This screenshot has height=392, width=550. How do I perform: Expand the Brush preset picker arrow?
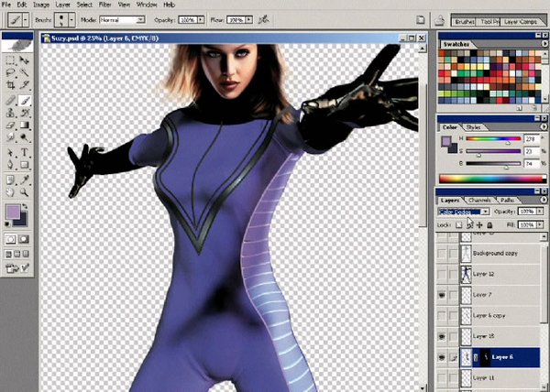66,18
